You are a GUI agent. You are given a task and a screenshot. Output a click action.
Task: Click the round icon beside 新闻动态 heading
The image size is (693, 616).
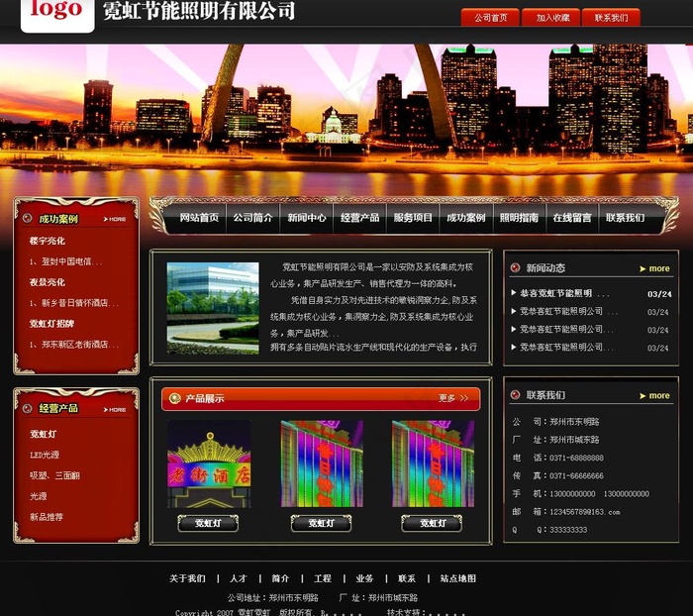click(x=515, y=267)
